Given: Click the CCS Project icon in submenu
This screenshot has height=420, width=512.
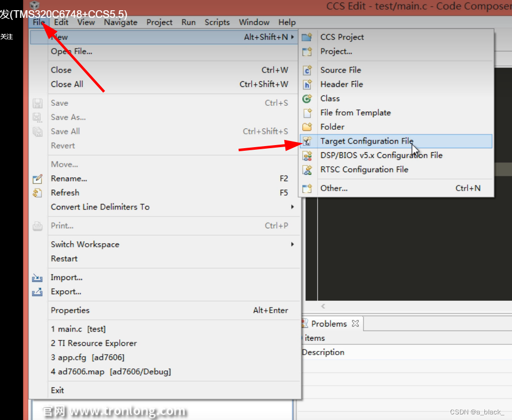Looking at the screenshot, I should pyautogui.click(x=307, y=37).
